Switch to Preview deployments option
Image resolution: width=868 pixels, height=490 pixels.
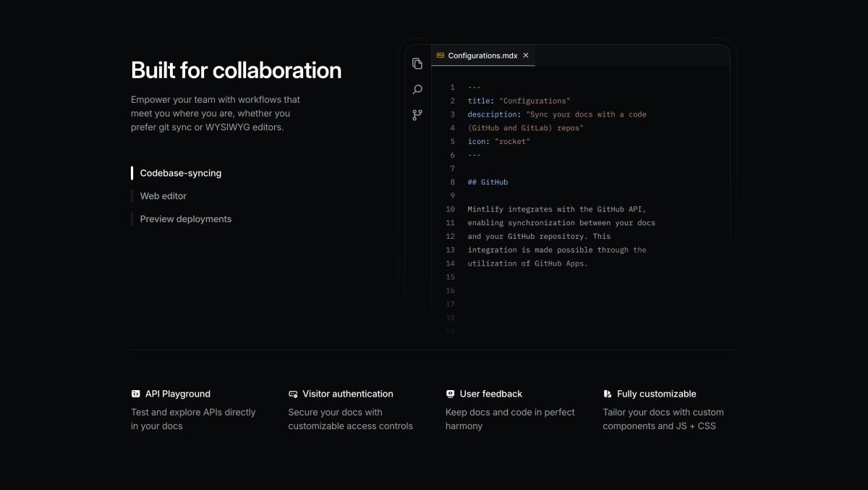[186, 219]
